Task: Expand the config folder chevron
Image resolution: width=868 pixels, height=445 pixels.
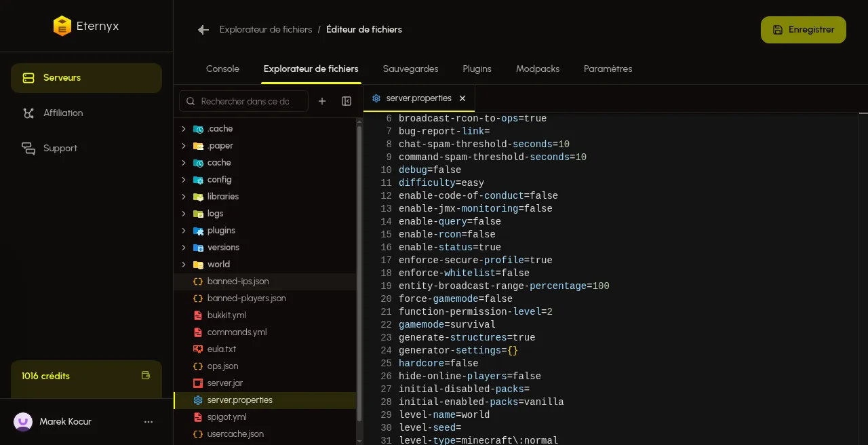Action: (x=184, y=180)
